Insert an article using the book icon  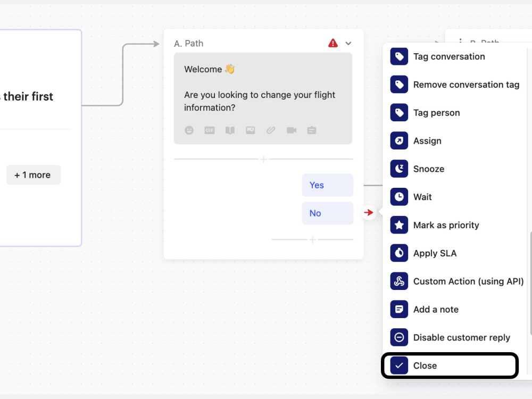[x=230, y=130]
